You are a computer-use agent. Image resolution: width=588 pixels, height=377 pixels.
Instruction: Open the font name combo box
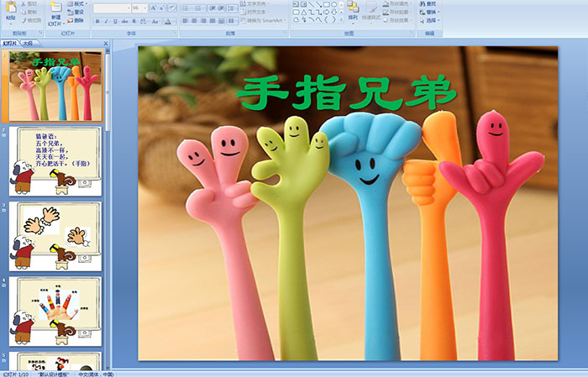[x=112, y=8]
